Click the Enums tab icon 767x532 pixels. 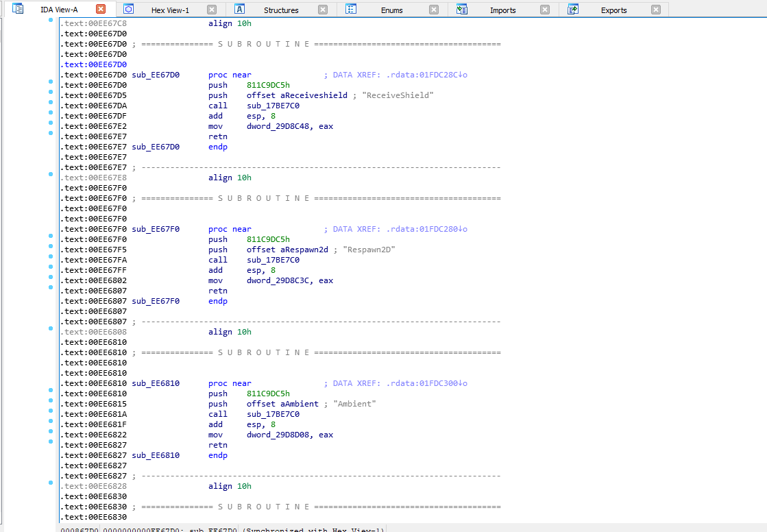(351, 9)
